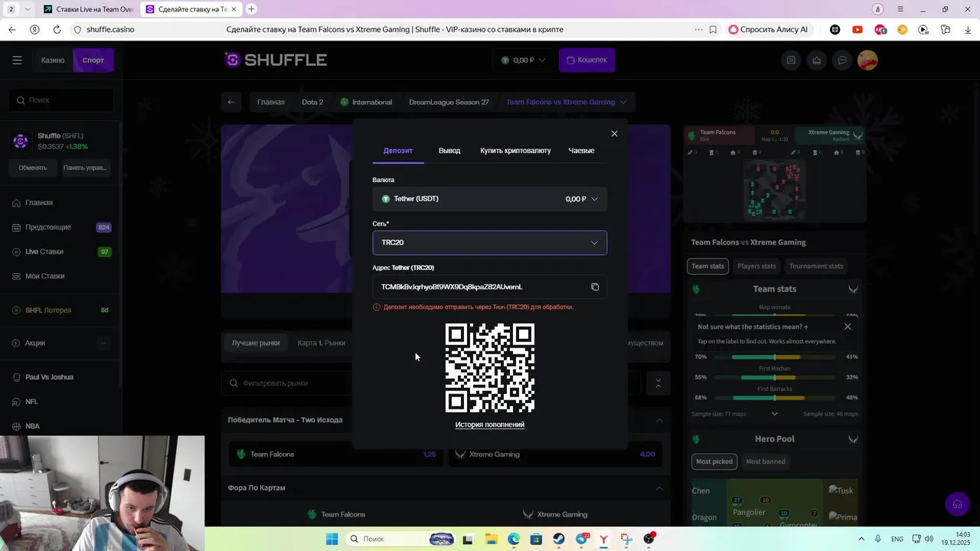Click the Спросить Алису AI button
Image resolution: width=980 pixels, height=551 pixels.
tap(768, 30)
